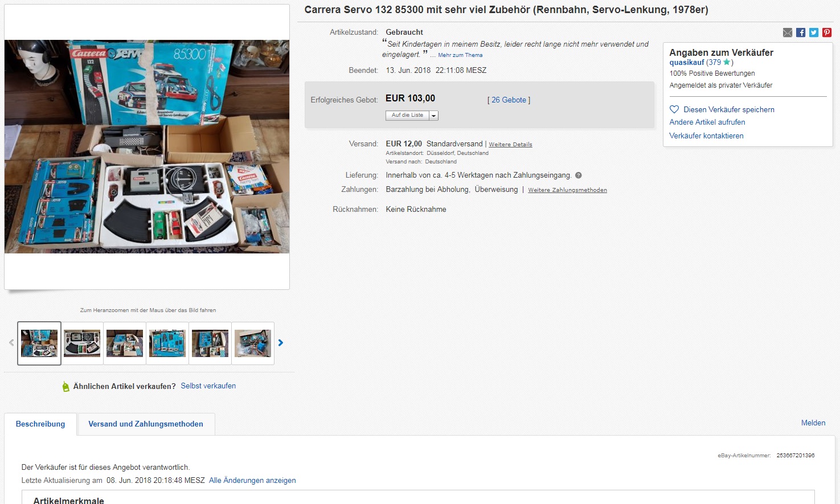The height and width of the screenshot is (504, 840).
Task: Expand the 'Auf die Liste' dropdown arrow
Action: tap(434, 116)
